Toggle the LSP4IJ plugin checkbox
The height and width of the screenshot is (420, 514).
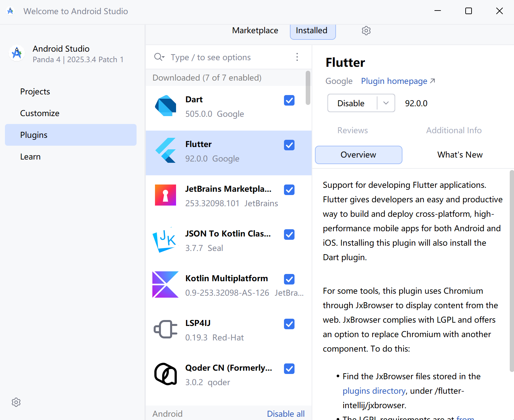click(x=289, y=324)
